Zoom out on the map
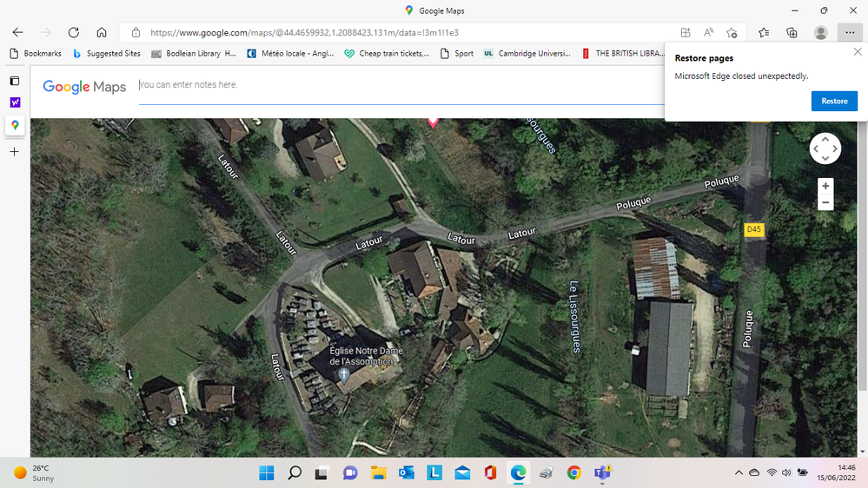This screenshot has width=868, height=488. [x=825, y=202]
